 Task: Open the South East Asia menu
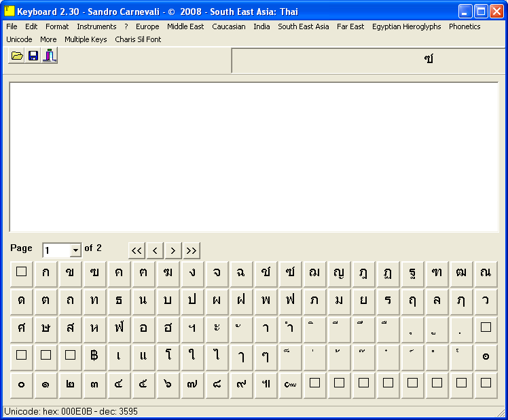tap(304, 26)
